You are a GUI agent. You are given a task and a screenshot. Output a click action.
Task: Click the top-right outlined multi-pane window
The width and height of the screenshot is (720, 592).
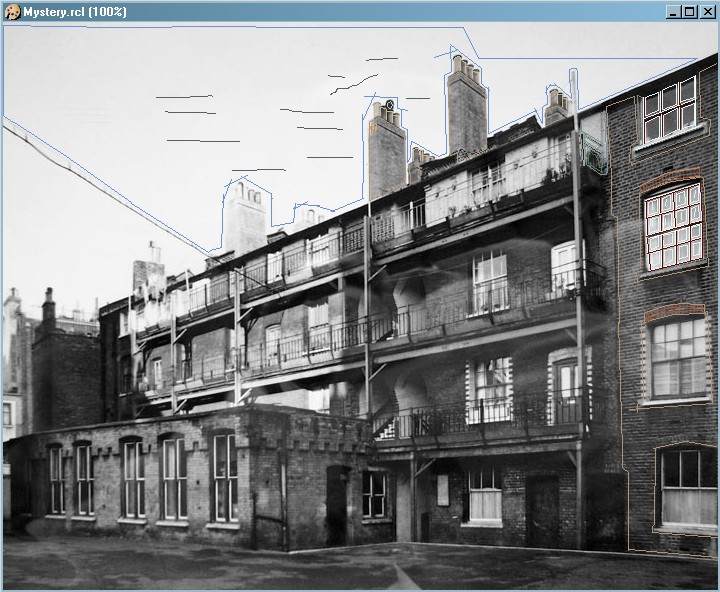(670, 108)
